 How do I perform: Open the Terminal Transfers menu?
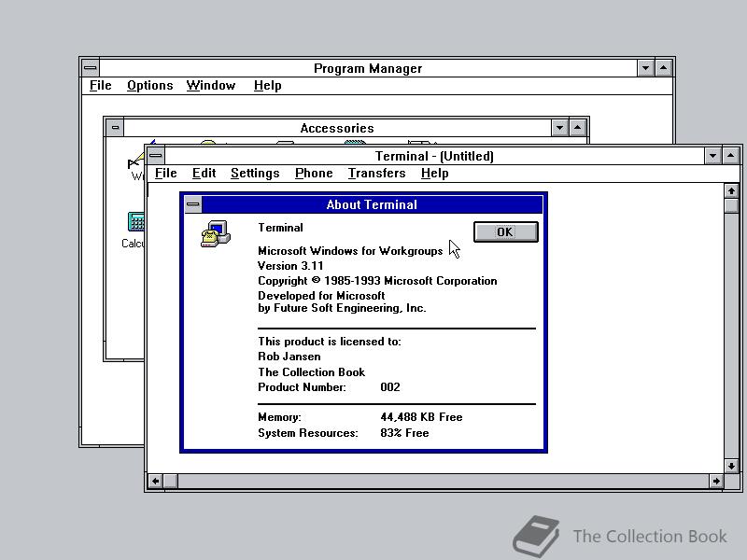click(376, 174)
